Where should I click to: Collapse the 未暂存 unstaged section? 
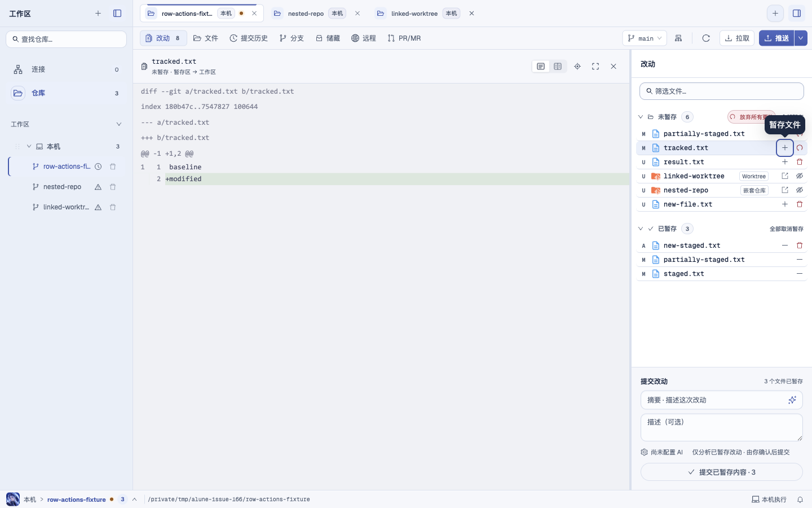click(641, 117)
